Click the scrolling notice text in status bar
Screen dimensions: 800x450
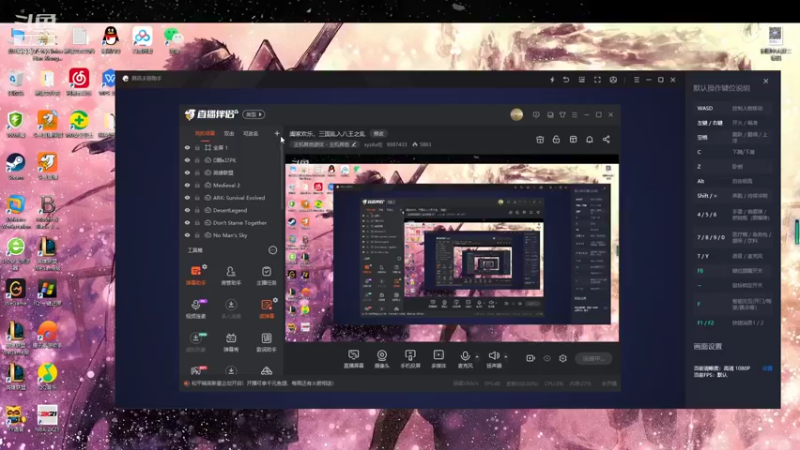tap(263, 383)
